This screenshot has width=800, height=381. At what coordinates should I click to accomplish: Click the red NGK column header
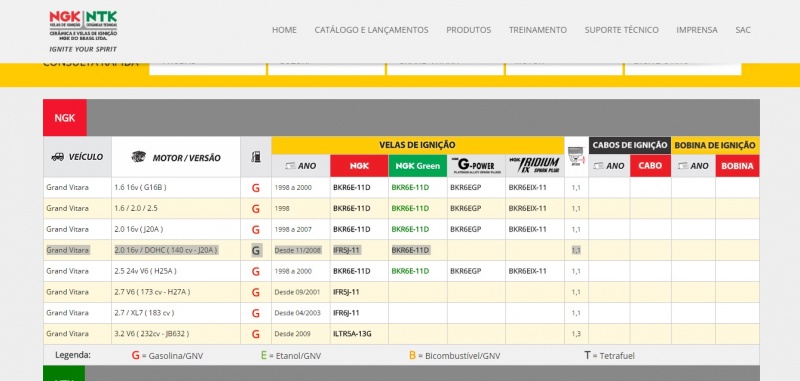click(359, 166)
